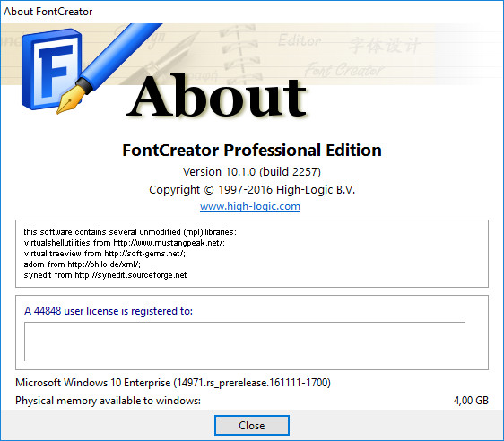
Task: Click the virtual treeview from soft-gems.net line
Action: click(104, 254)
